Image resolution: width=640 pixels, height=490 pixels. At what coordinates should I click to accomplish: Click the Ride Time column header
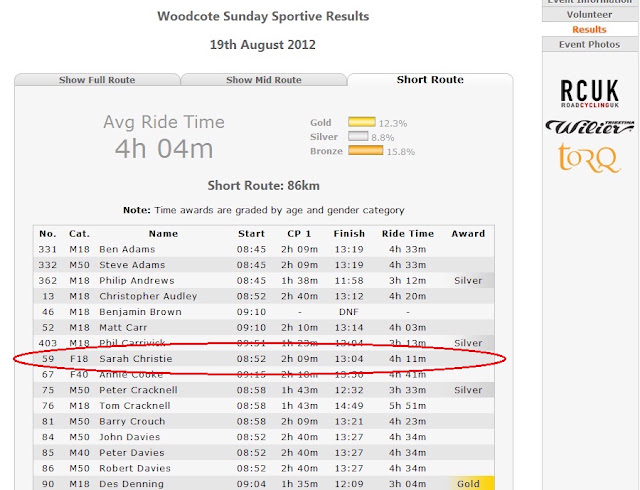(408, 234)
